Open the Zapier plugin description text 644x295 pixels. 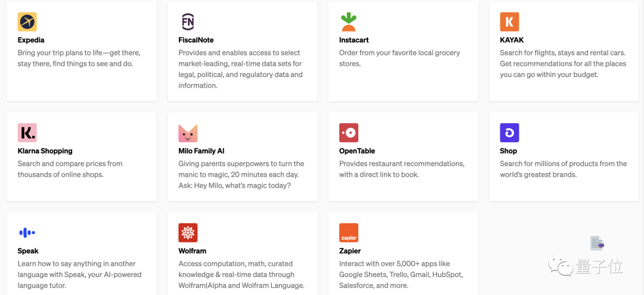click(401, 275)
